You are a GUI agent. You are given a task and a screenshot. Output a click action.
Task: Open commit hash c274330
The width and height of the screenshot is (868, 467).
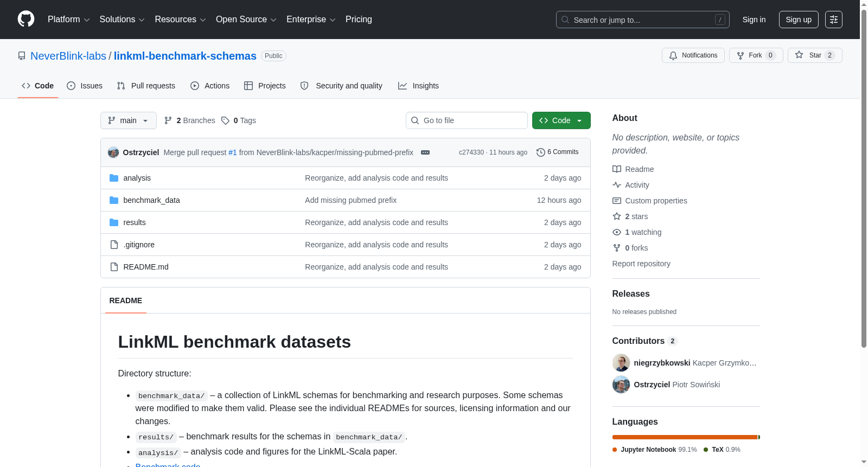471,152
